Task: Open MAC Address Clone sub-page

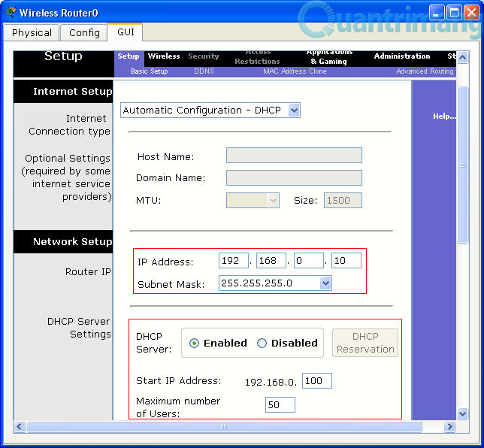Action: coord(295,71)
